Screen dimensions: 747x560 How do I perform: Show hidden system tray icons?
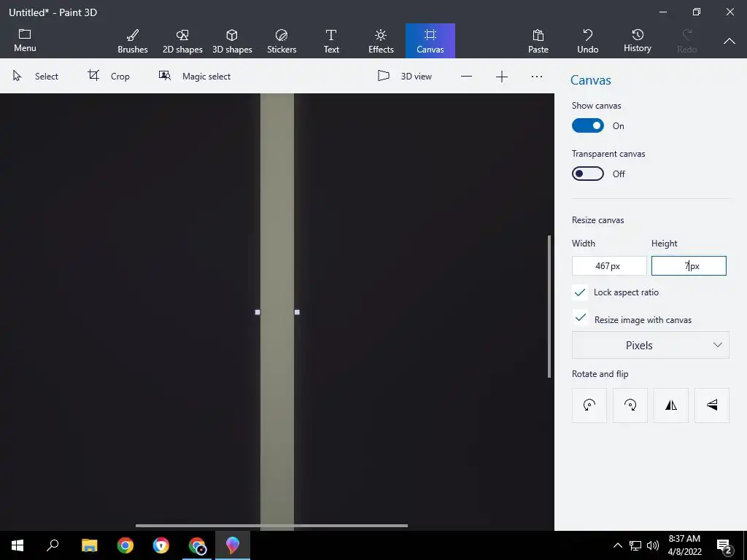tap(617, 545)
